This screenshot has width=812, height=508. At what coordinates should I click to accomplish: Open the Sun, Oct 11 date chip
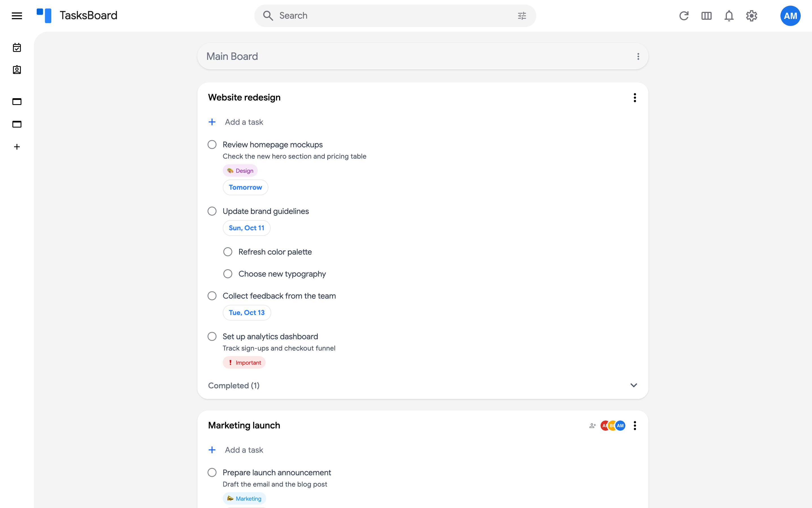tap(247, 228)
